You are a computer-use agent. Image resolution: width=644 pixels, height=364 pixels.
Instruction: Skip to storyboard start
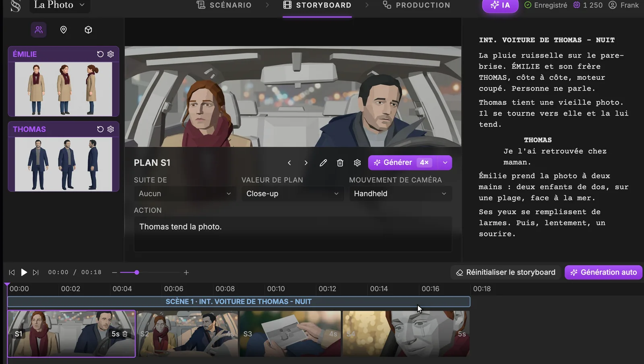12,273
